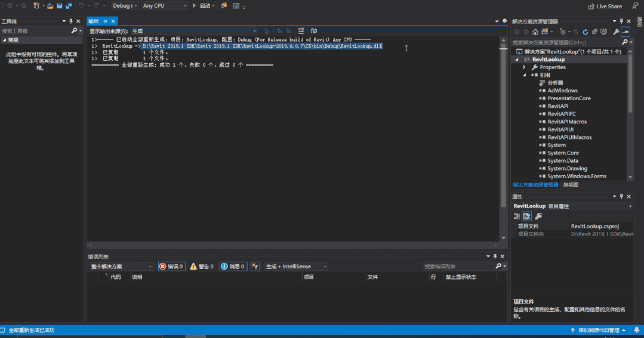Switch to the 类视图 tab
This screenshot has width=644, height=338.
coord(571,185)
